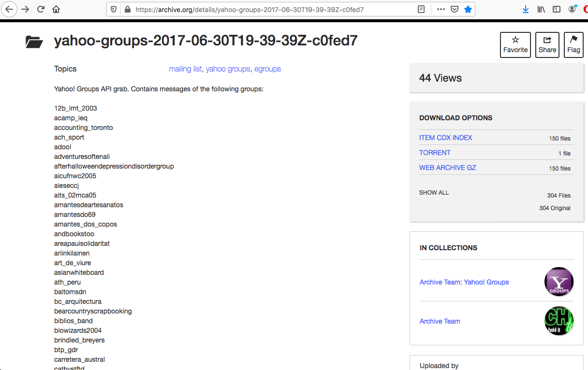Open Archive Team: Yahoo! Groups collection
588x370 pixels.
point(464,282)
